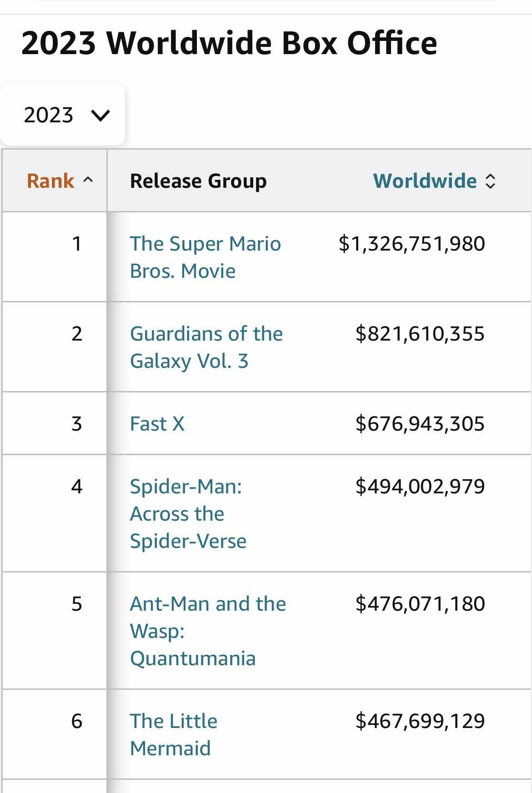Click the $494,002,979 gross value
Viewport: 532px width, 793px height.
point(420,487)
